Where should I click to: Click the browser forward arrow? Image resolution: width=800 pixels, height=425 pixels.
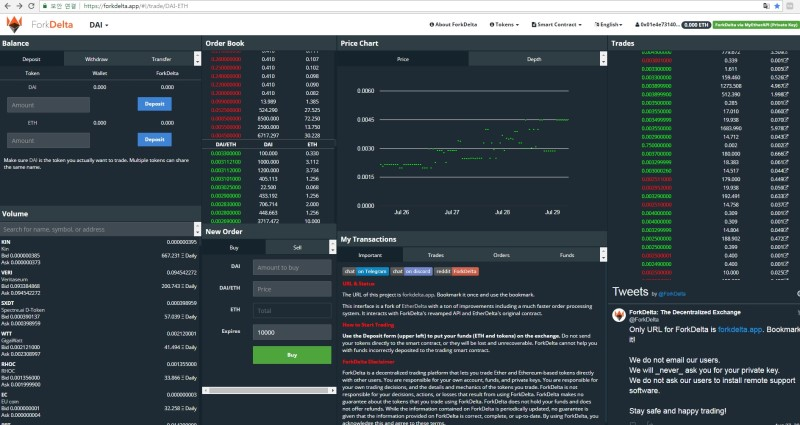pos(19,6)
